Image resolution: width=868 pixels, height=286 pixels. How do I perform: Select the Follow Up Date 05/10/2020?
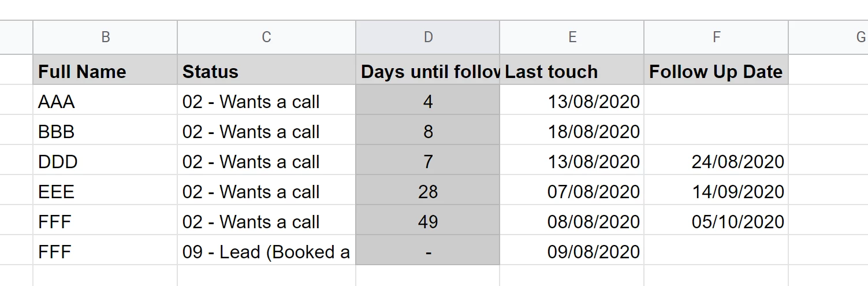pos(716,222)
